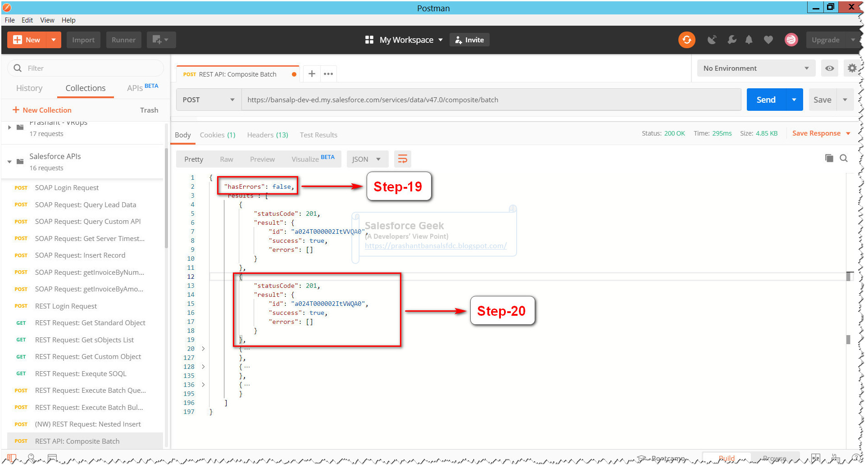868x468 pixels.
Task: Click the new window icon button
Action: [160, 40]
